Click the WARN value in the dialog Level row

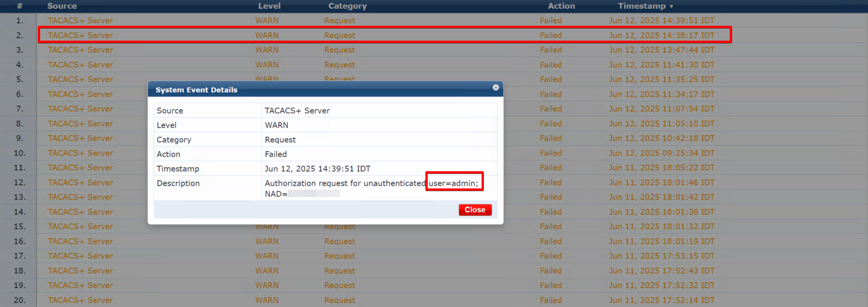click(x=276, y=125)
